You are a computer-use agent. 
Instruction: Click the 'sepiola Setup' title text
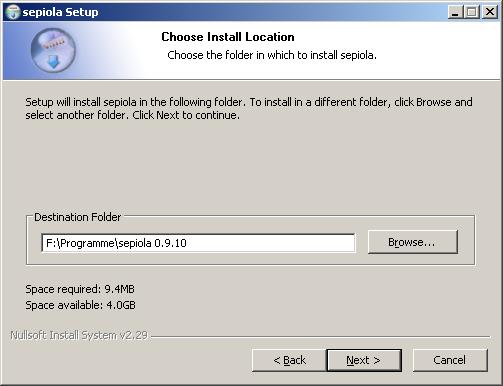click(x=60, y=12)
